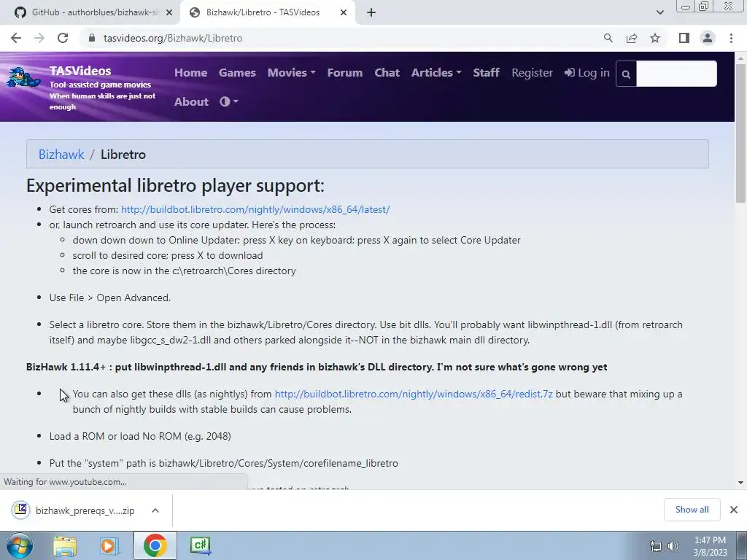Expand the tab search chevron
Image resolution: width=747 pixels, height=560 pixels.
click(x=659, y=12)
